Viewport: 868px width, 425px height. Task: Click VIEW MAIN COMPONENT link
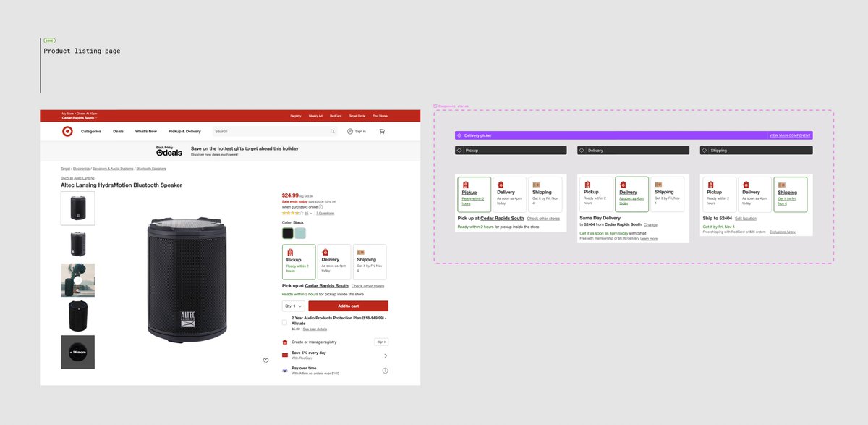tap(790, 135)
